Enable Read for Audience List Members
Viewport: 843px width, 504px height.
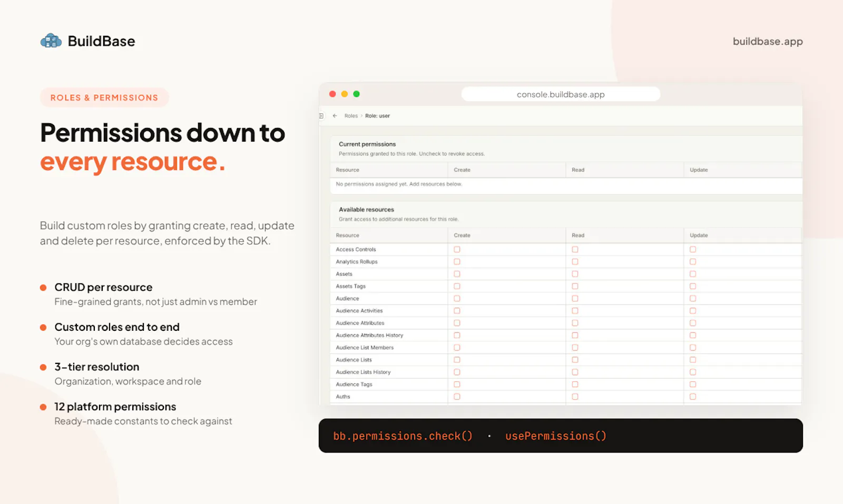point(575,348)
